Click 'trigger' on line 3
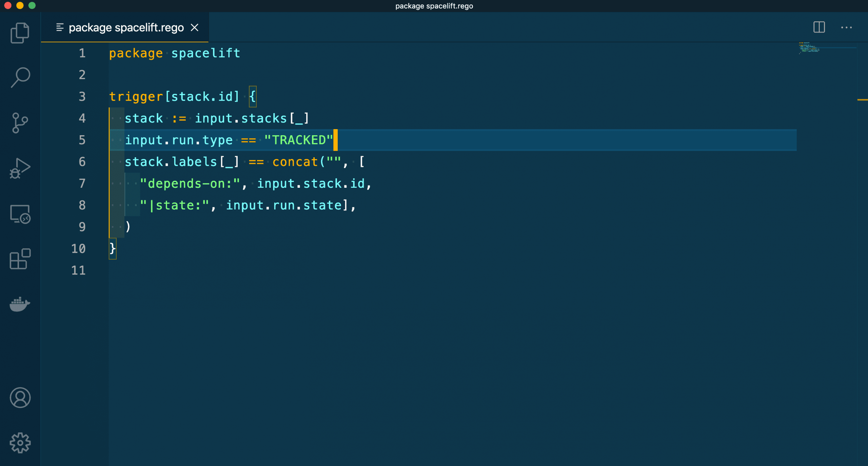 (136, 97)
